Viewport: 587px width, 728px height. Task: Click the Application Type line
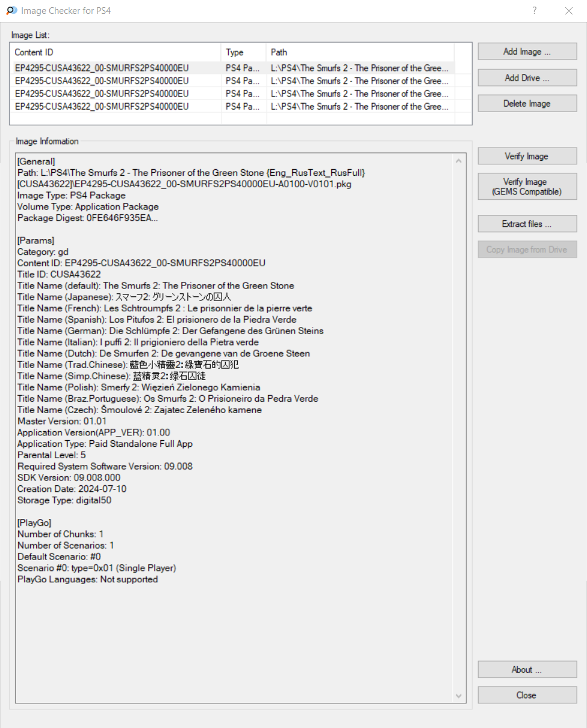pos(105,444)
